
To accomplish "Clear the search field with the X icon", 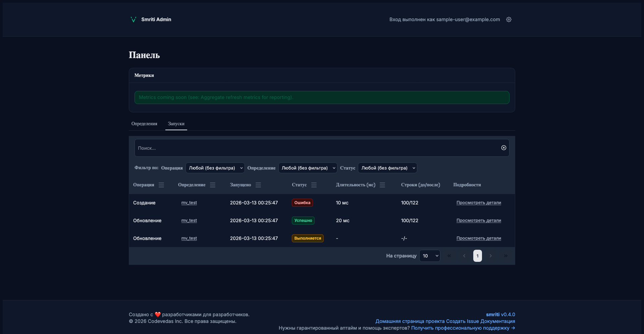I will point(503,148).
